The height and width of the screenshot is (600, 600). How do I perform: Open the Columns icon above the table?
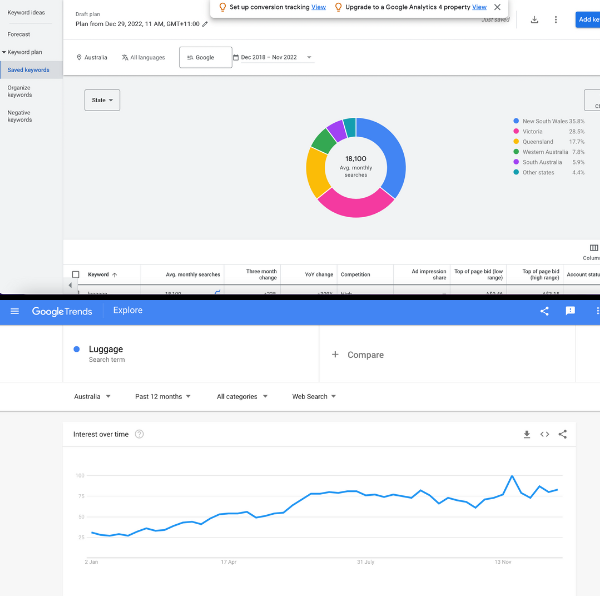(x=594, y=248)
